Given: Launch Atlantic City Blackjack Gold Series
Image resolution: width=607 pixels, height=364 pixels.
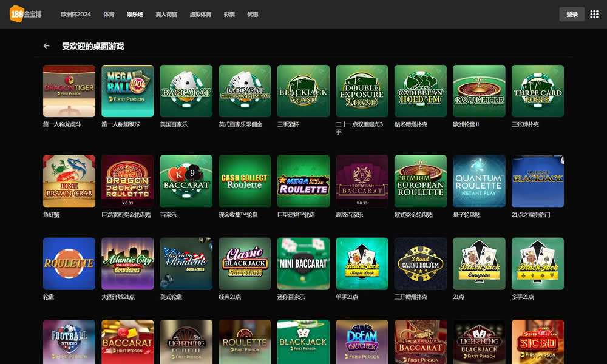Looking at the screenshot, I should [x=127, y=264].
